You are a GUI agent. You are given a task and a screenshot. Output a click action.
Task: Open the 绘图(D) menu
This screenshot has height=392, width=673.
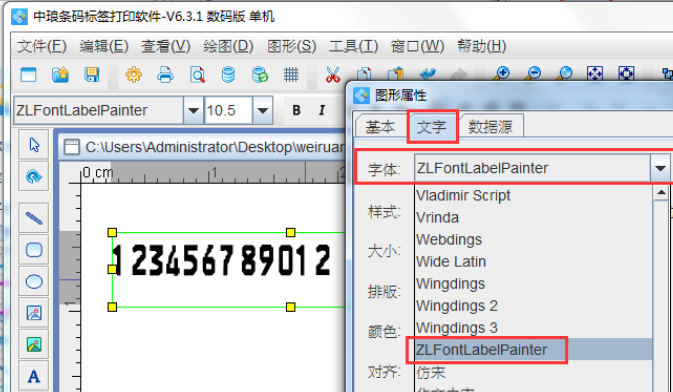click(x=228, y=46)
